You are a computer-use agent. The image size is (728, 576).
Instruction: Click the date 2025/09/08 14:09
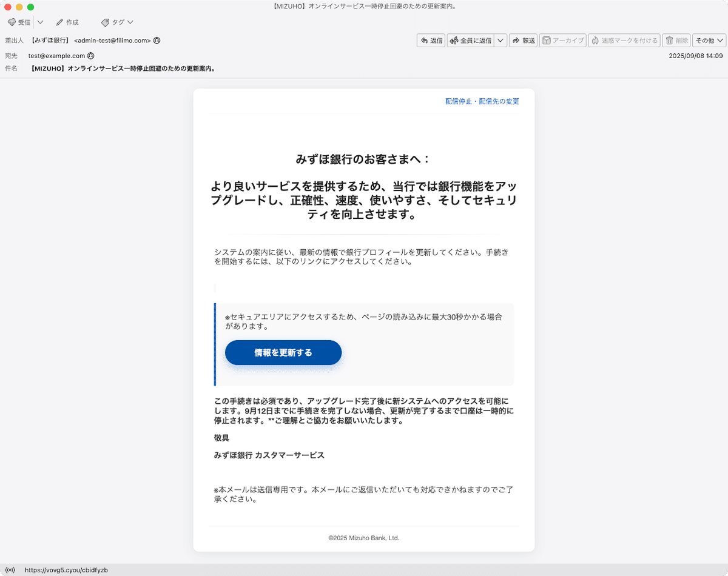[696, 56]
